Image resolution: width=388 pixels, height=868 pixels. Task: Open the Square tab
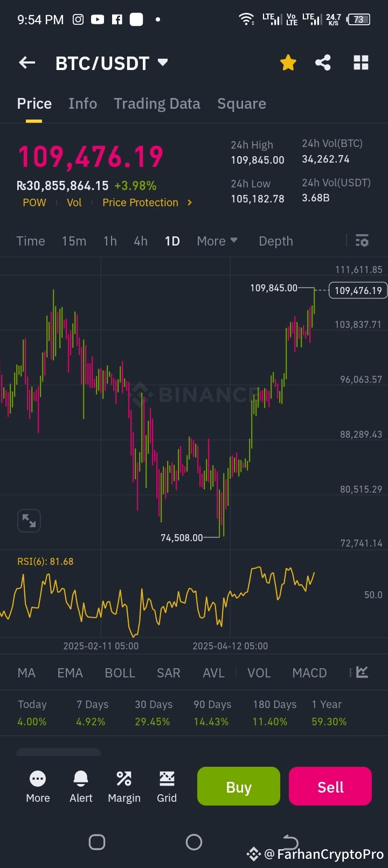241,103
